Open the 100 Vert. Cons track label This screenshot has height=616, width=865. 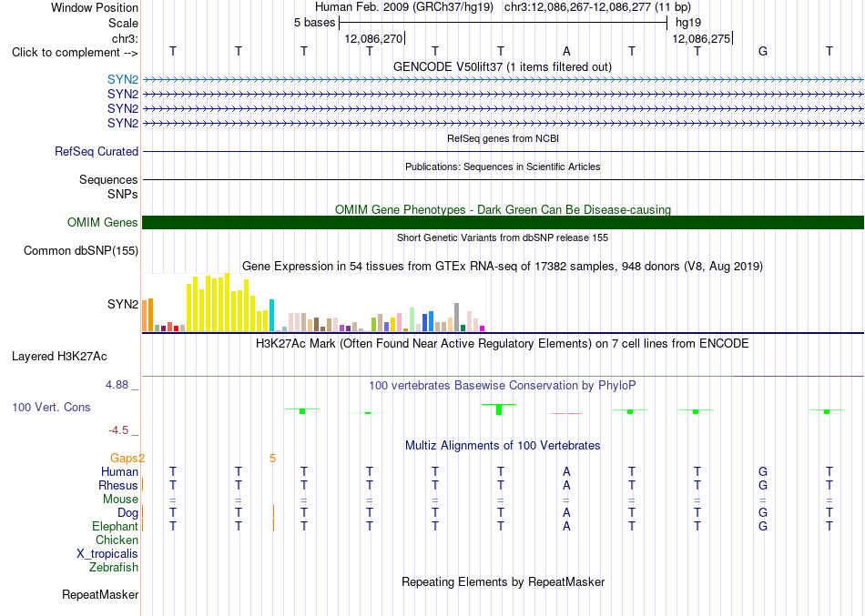(51, 407)
